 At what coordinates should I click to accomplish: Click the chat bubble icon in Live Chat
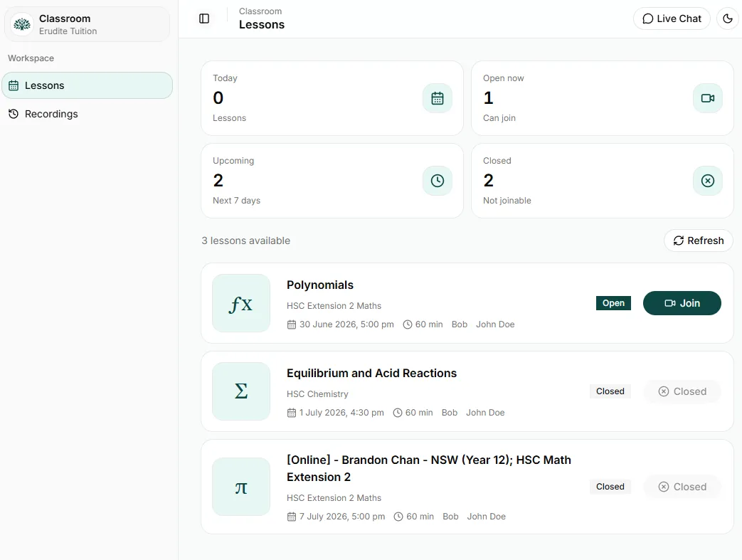click(648, 19)
